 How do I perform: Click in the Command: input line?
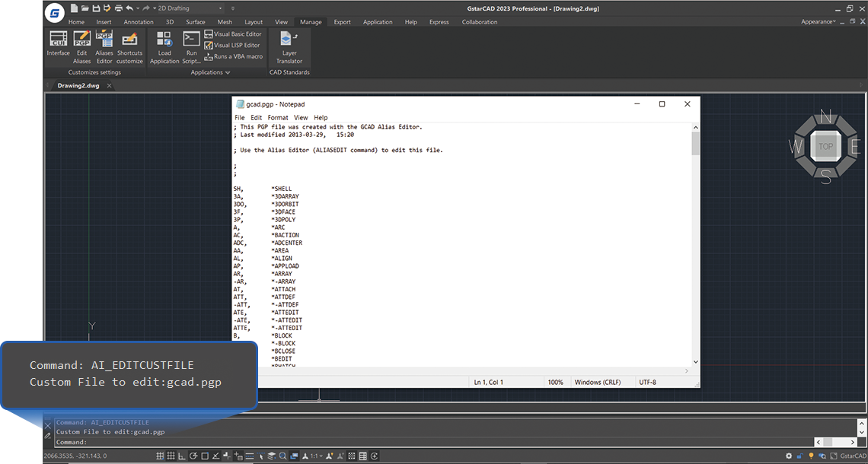coord(435,442)
